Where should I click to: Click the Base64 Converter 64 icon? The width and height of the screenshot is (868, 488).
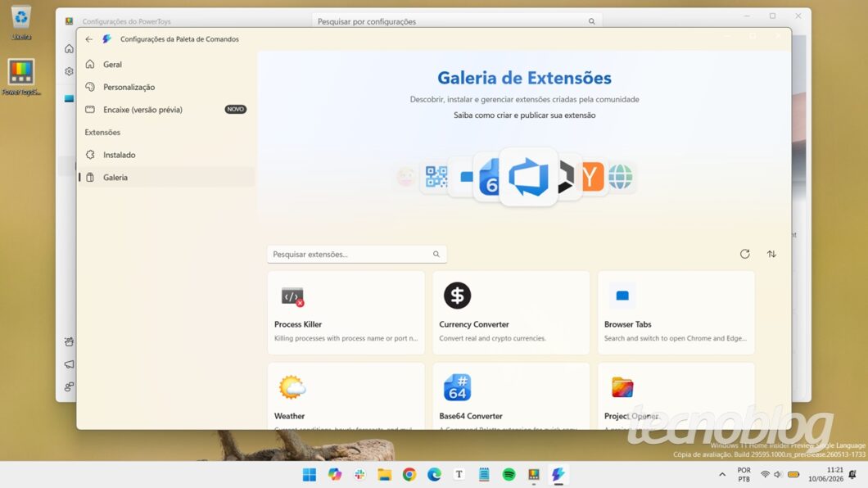tap(457, 387)
